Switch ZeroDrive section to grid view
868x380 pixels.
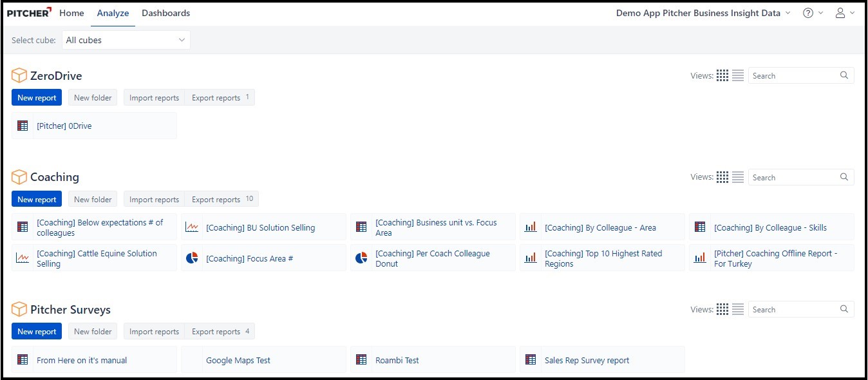[722, 76]
